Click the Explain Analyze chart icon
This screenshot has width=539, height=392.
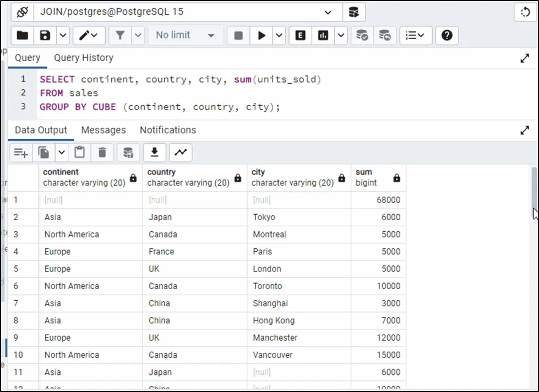pos(323,36)
